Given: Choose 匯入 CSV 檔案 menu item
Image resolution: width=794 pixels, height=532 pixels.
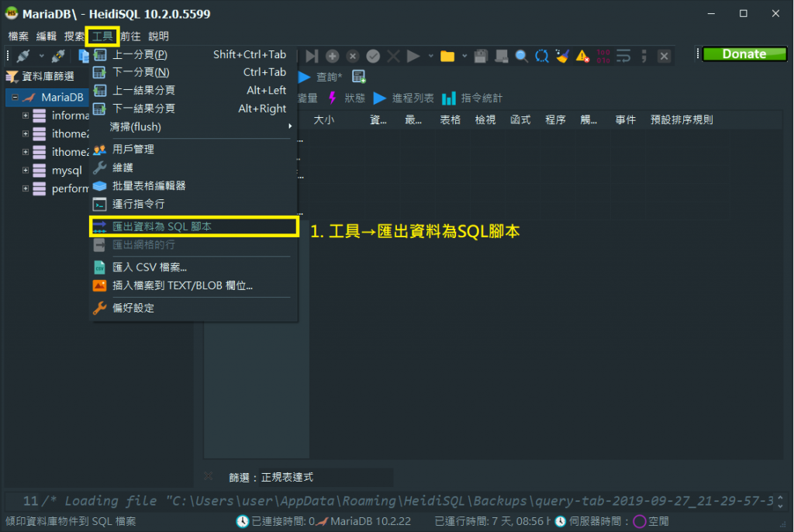Looking at the screenshot, I should [192, 267].
